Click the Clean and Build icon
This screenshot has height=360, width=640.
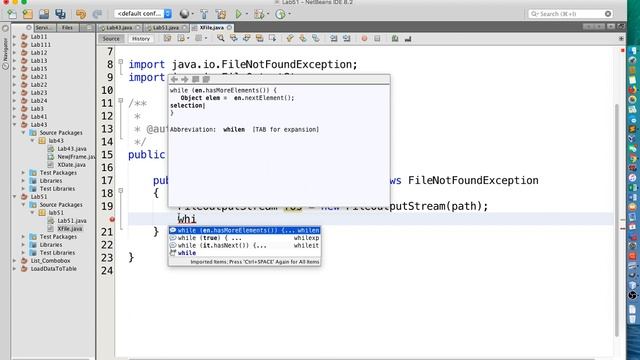[221, 14]
